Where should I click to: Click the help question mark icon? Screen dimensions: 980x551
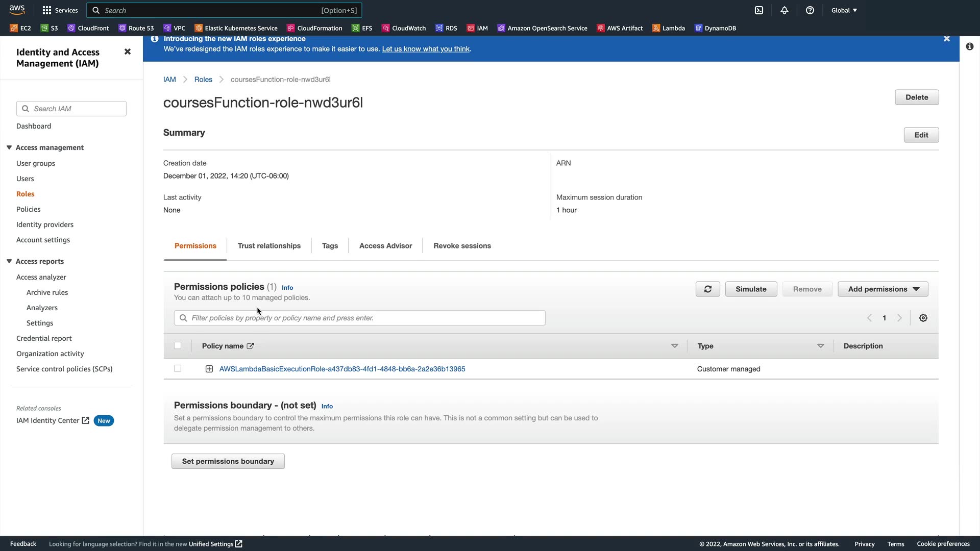pyautogui.click(x=810, y=10)
